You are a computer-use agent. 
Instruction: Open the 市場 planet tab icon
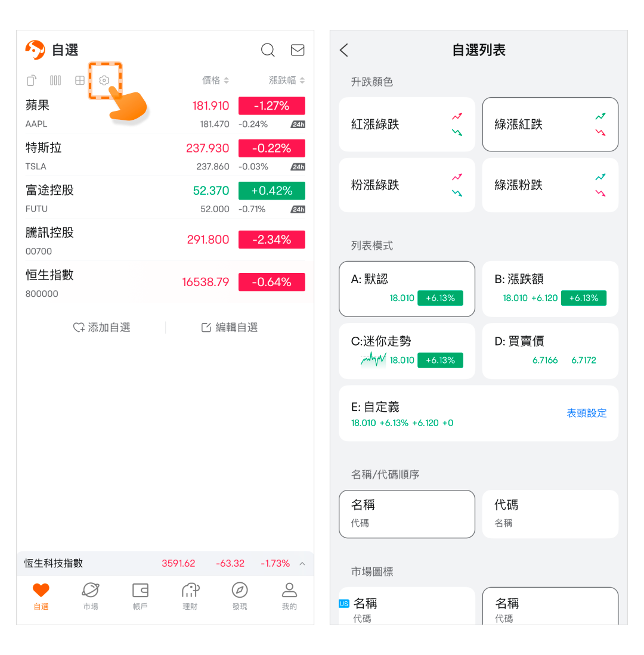[91, 590]
